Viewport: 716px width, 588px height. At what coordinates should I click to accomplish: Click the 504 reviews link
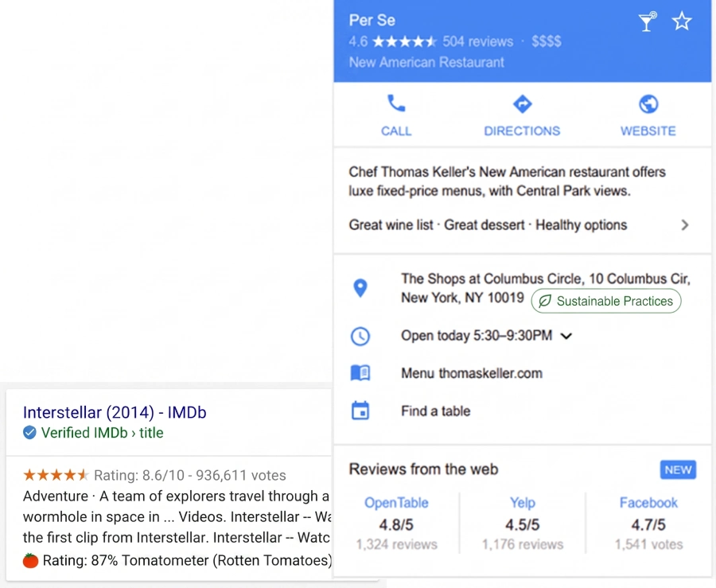[477, 41]
